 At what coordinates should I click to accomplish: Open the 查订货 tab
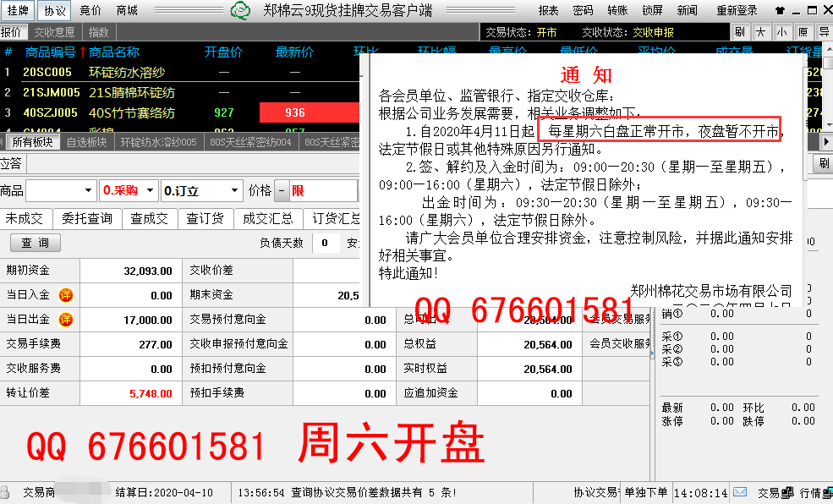205,218
